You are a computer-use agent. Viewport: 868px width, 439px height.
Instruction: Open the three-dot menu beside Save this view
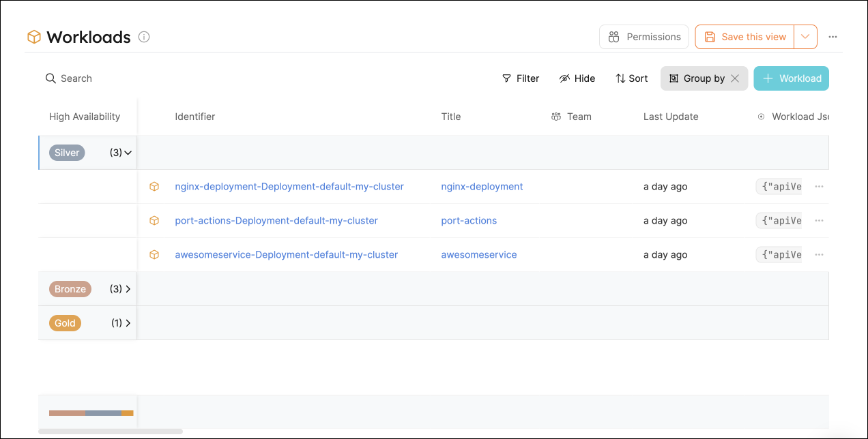(833, 37)
